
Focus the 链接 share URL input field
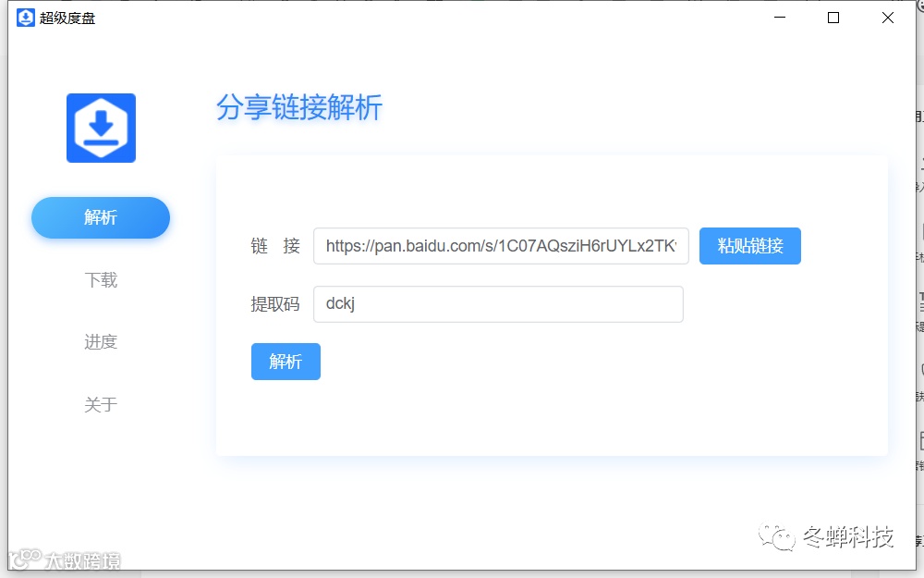click(x=501, y=246)
